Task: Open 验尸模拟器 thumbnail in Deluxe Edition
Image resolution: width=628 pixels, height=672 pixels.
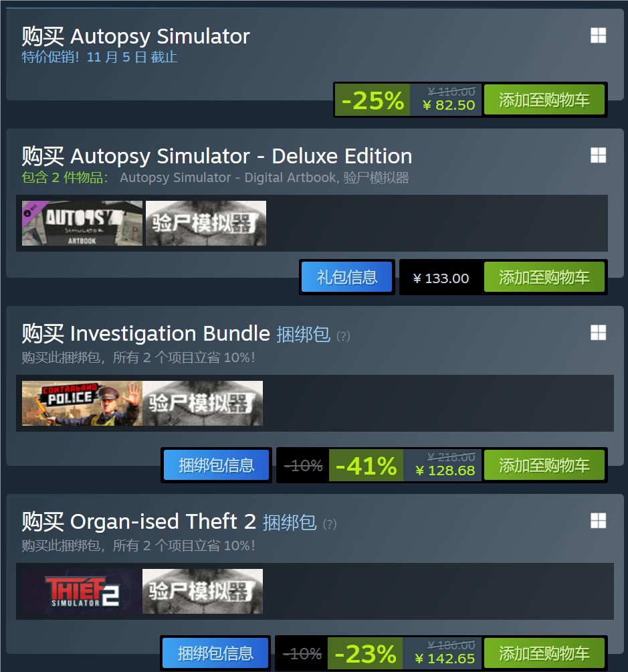Action: 206,224
